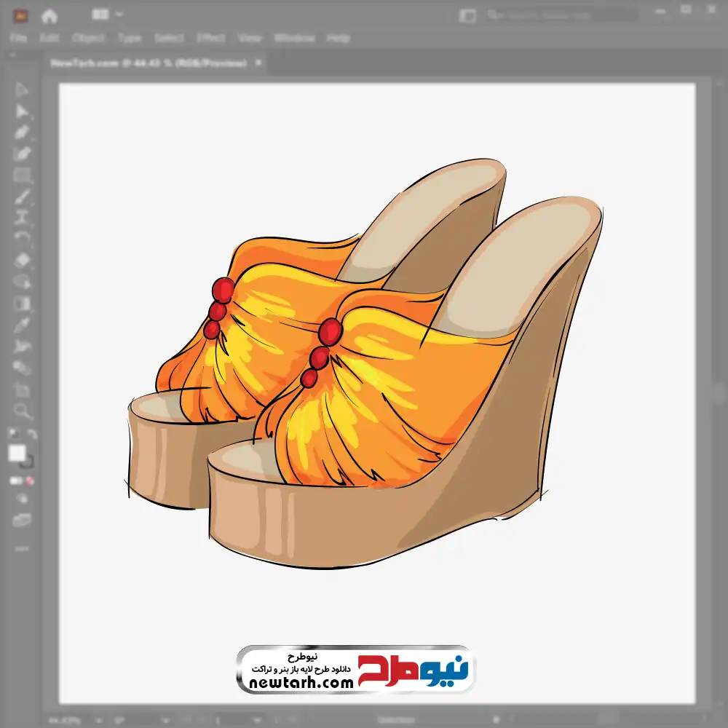Click the white Fill color swatch

tap(17, 454)
